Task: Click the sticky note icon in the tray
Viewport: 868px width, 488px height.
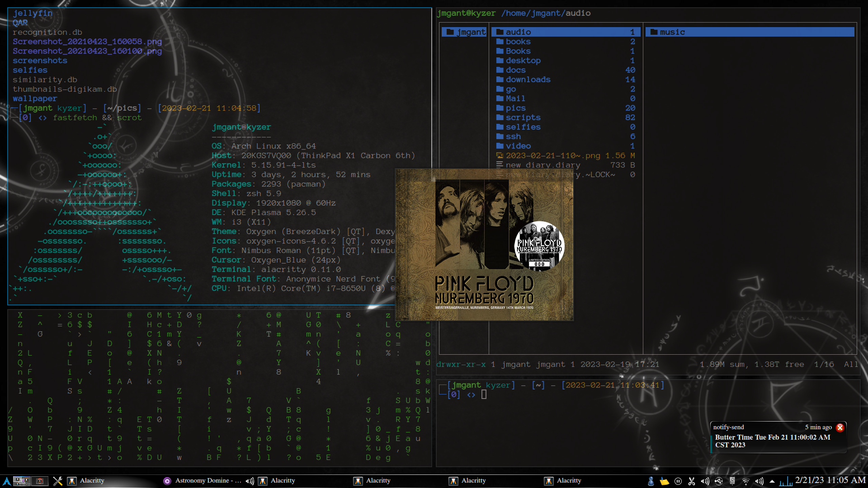Action: point(665,481)
